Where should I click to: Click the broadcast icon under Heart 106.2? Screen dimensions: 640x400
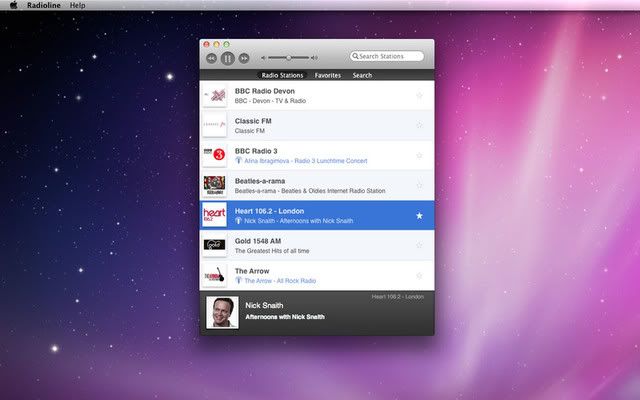238,220
